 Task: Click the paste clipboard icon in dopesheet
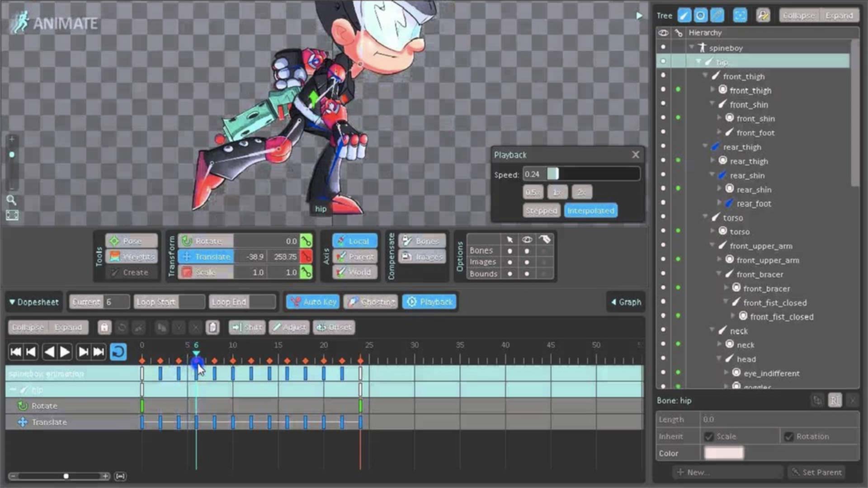[x=213, y=327]
